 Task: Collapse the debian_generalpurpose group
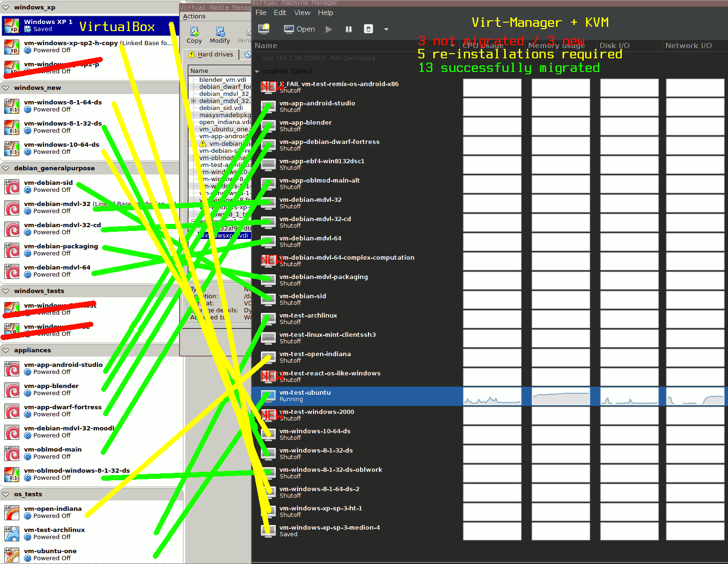click(x=6, y=168)
